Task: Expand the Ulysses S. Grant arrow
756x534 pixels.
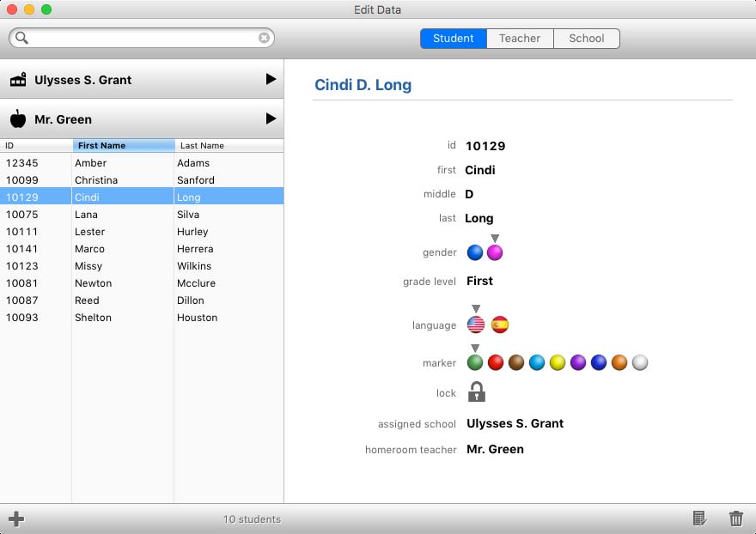Action: (x=271, y=79)
